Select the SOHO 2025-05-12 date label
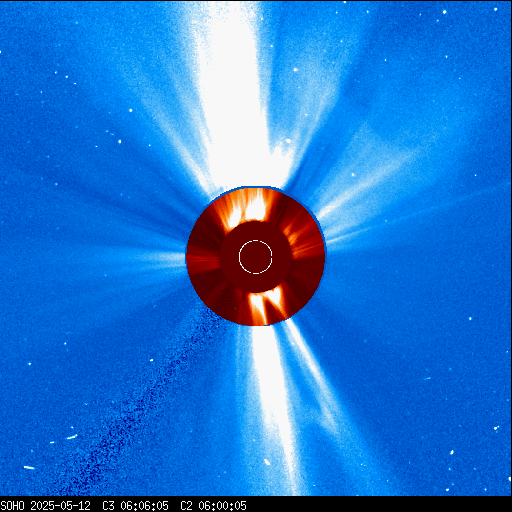This screenshot has width=512, height=512. click(x=46, y=506)
